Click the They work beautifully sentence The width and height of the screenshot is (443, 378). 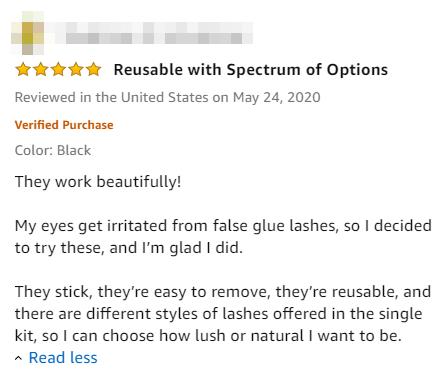coord(98,182)
